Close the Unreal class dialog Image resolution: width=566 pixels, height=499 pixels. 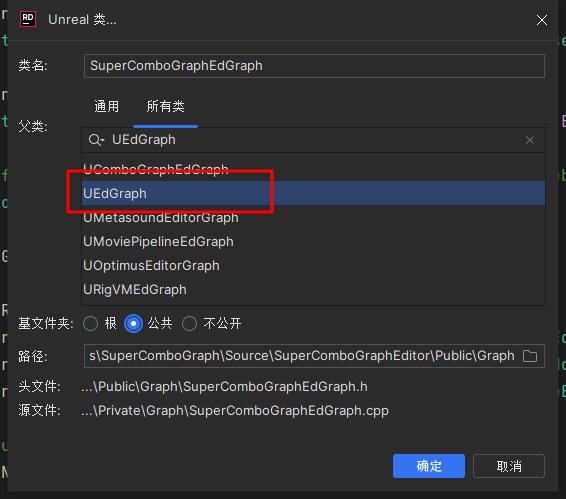click(x=541, y=20)
